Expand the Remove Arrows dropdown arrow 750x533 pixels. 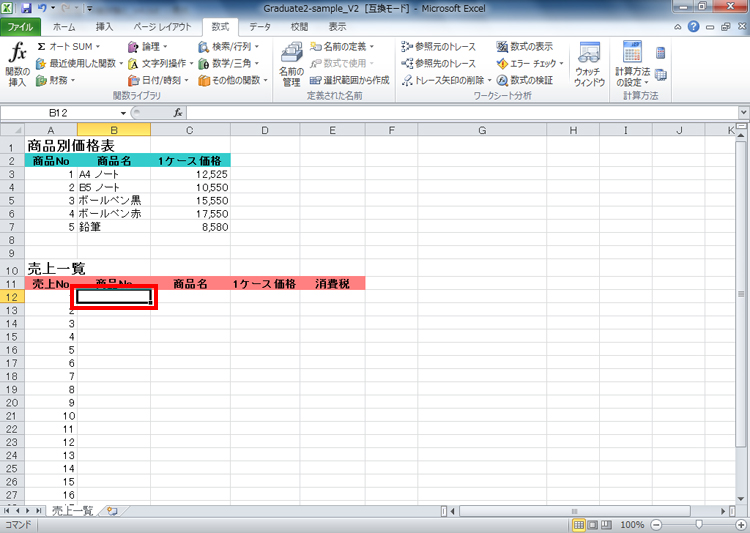490,80
